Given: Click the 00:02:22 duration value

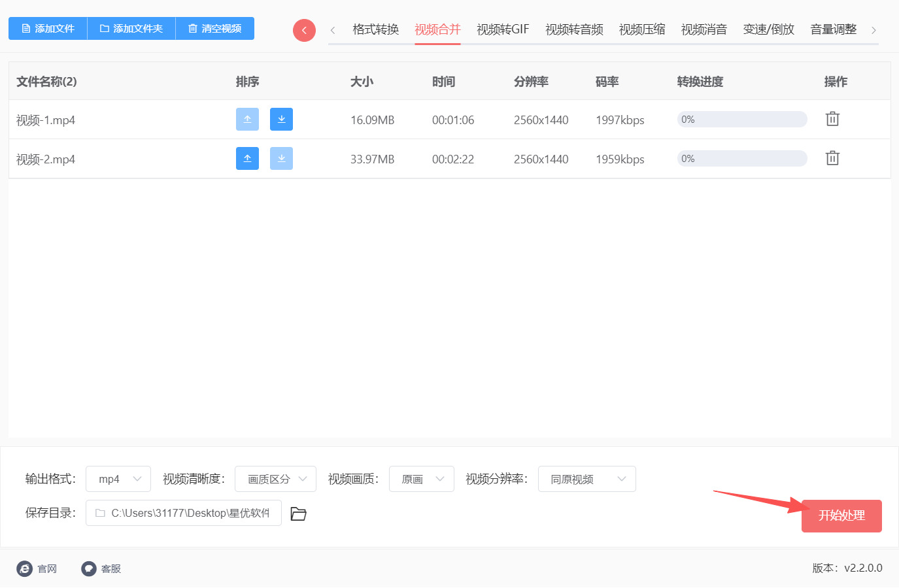Looking at the screenshot, I should point(453,159).
